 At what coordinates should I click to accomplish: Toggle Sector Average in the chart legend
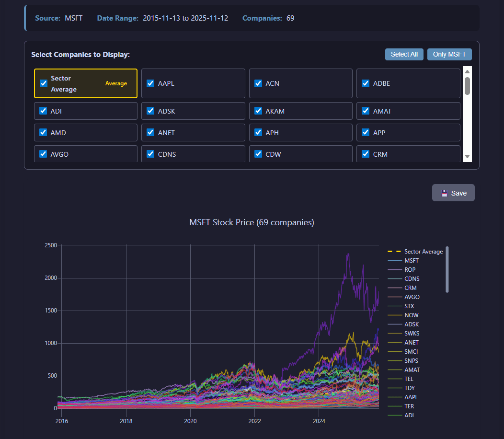[x=415, y=252]
